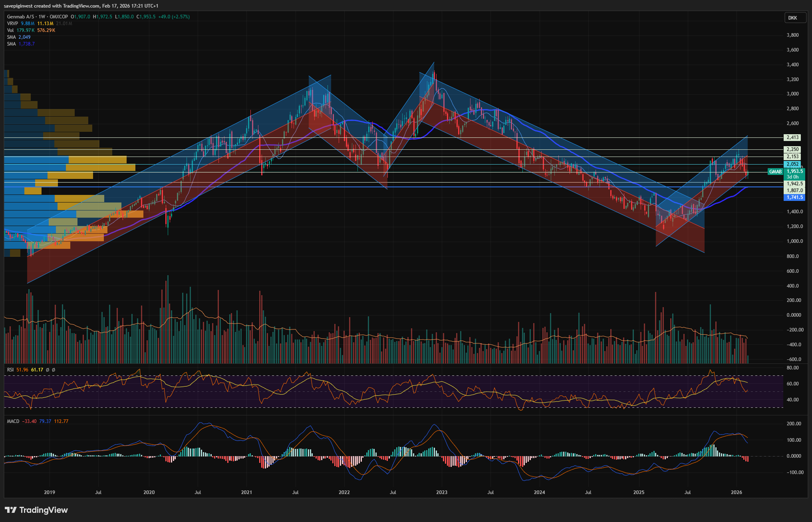Click the 1,953.5 current price countdown label
Image resolution: width=812 pixels, height=522 pixels.
click(x=794, y=174)
